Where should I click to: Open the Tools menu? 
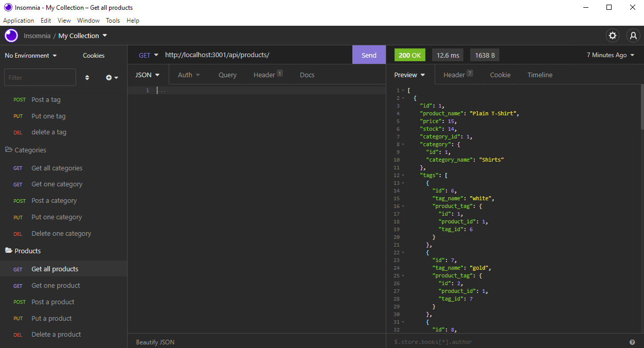click(x=113, y=20)
